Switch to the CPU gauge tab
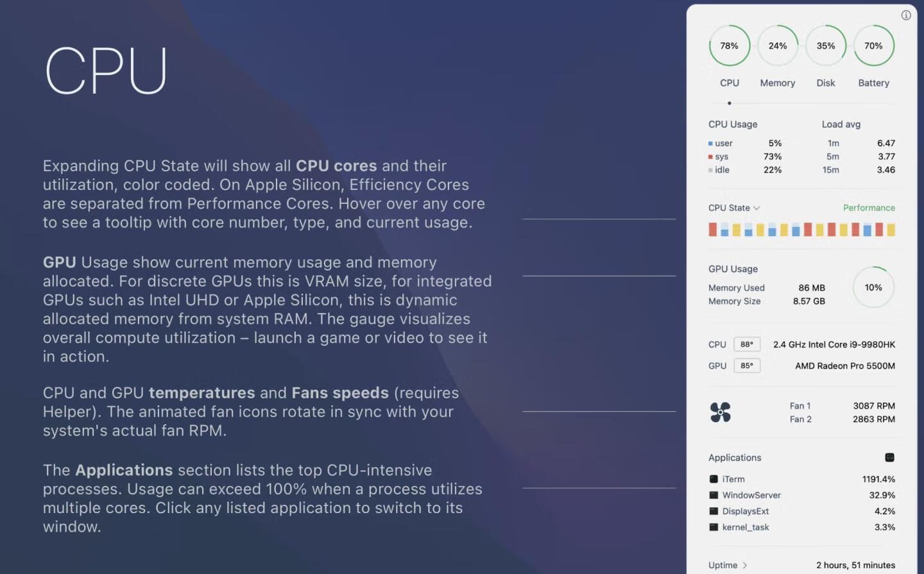Viewport: 924px width, 574px height. point(729,46)
